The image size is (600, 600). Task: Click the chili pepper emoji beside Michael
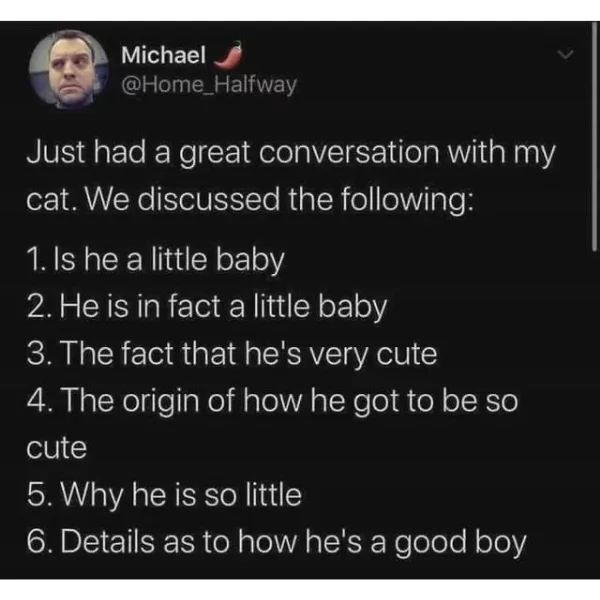230,53
